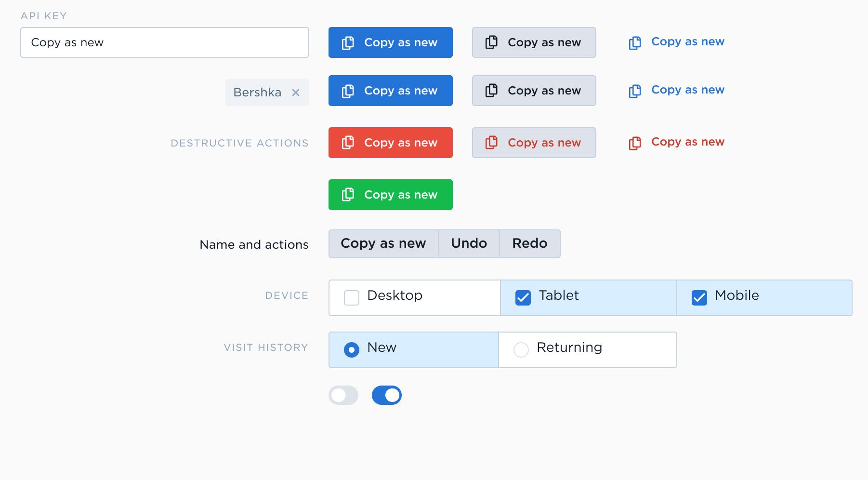Click copy icon beside first-row blue link
The height and width of the screenshot is (480, 868).
[635, 43]
